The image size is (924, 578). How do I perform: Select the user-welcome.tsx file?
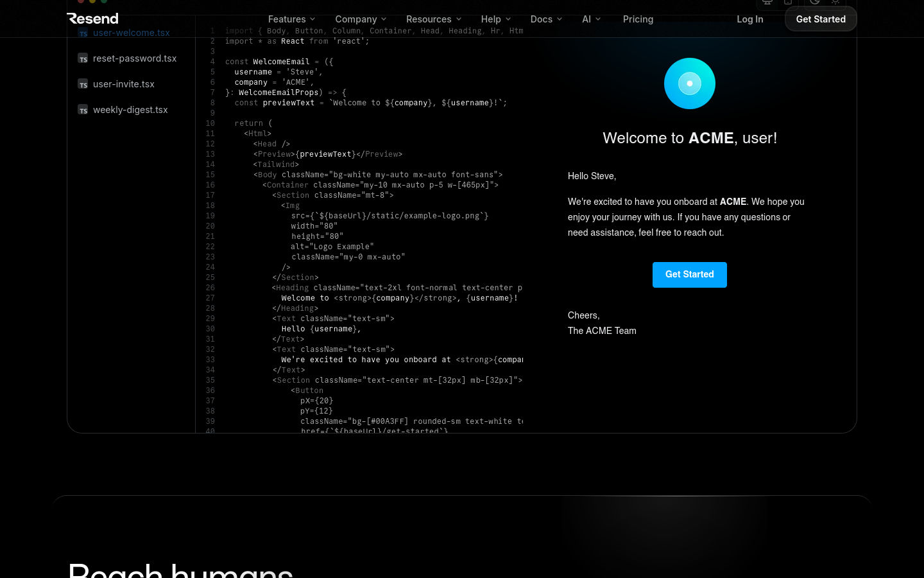pyautogui.click(x=131, y=33)
